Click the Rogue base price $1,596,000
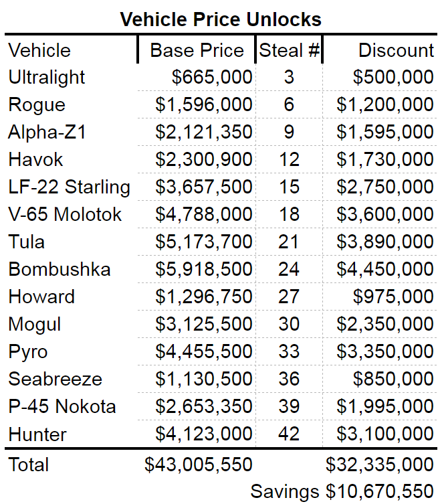 coord(204,104)
